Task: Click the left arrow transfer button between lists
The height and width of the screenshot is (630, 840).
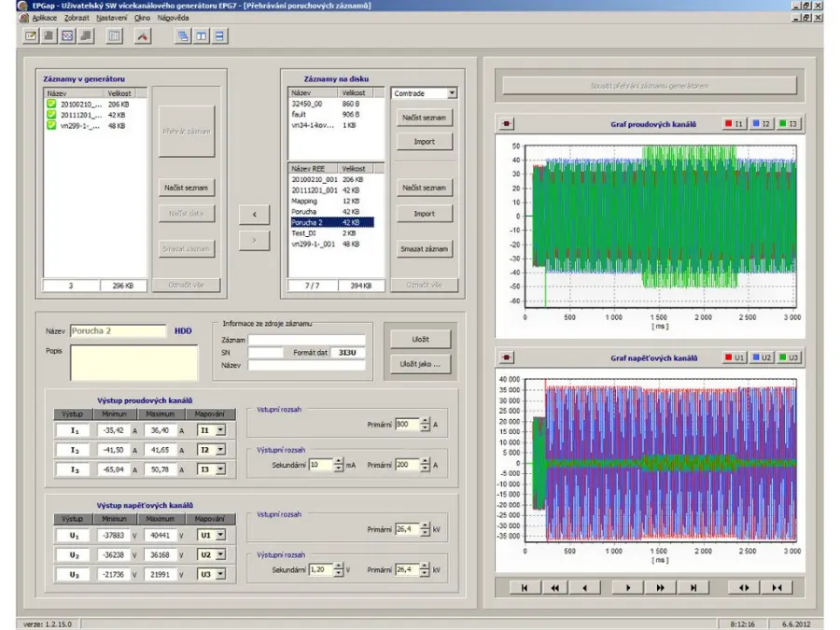Action: click(x=254, y=214)
